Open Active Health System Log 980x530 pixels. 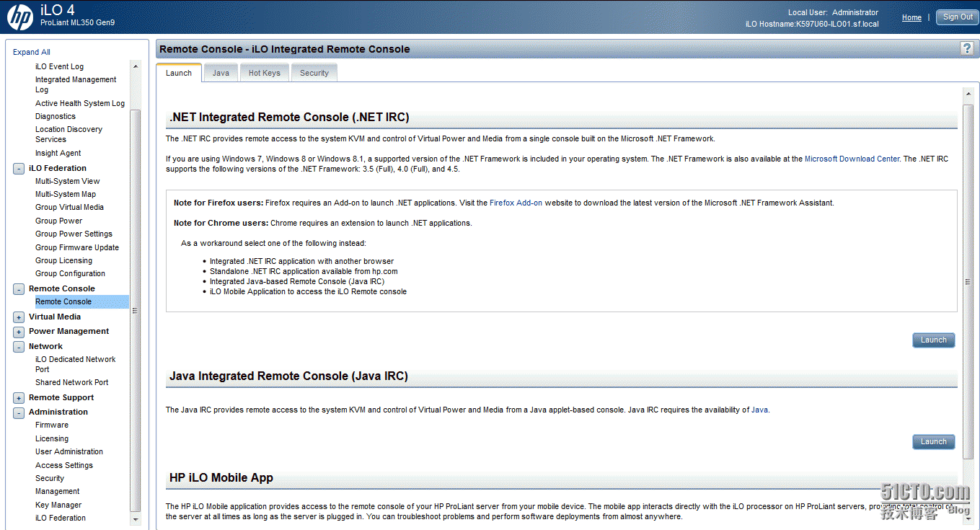[80, 103]
